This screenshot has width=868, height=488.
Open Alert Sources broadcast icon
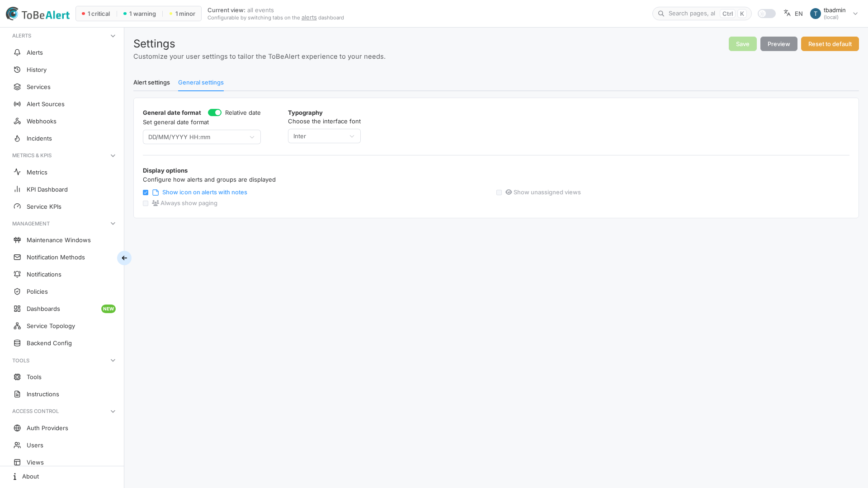tap(17, 104)
